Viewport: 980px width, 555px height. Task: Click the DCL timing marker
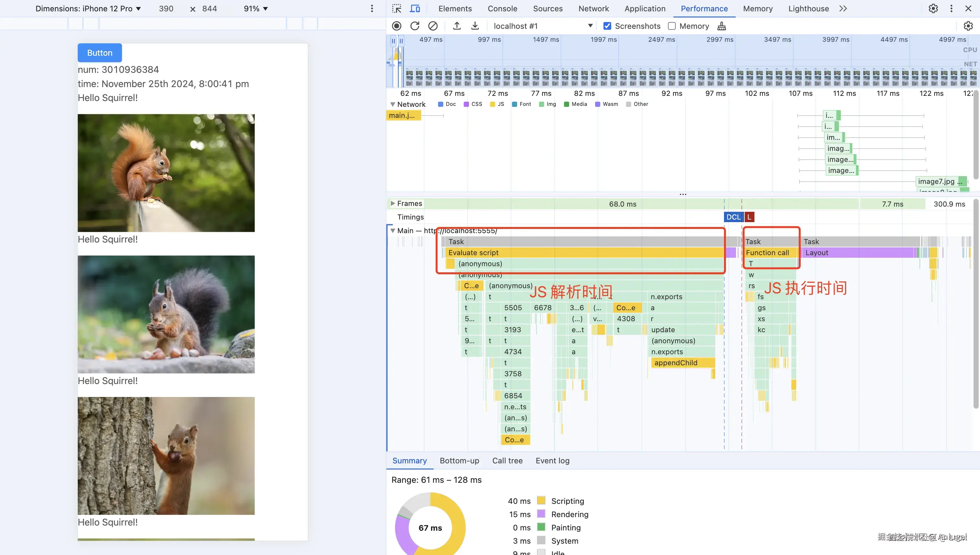click(733, 217)
